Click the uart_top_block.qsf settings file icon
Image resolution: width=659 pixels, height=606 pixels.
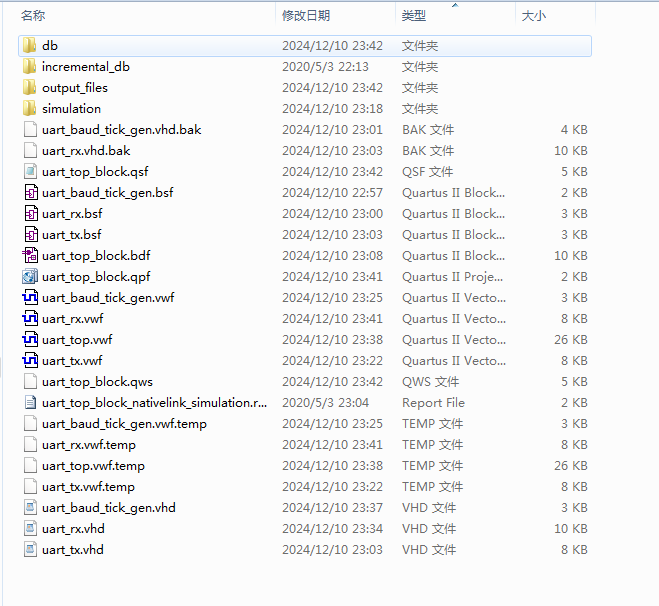click(30, 171)
